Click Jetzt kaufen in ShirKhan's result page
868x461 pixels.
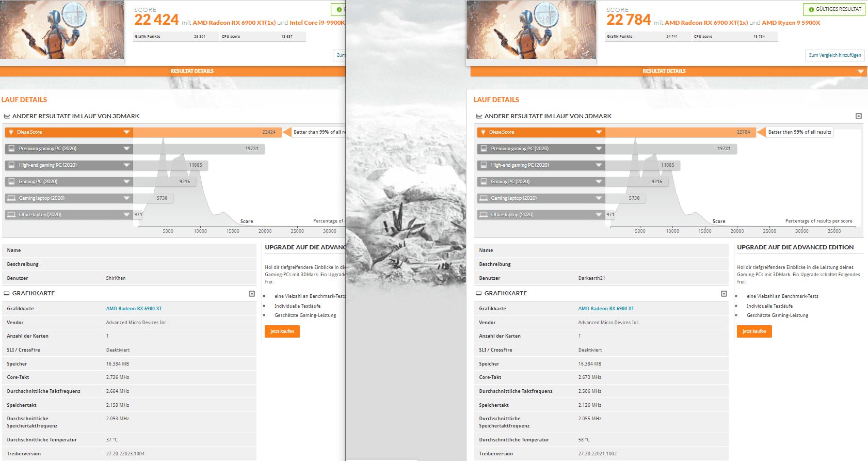pyautogui.click(x=282, y=331)
